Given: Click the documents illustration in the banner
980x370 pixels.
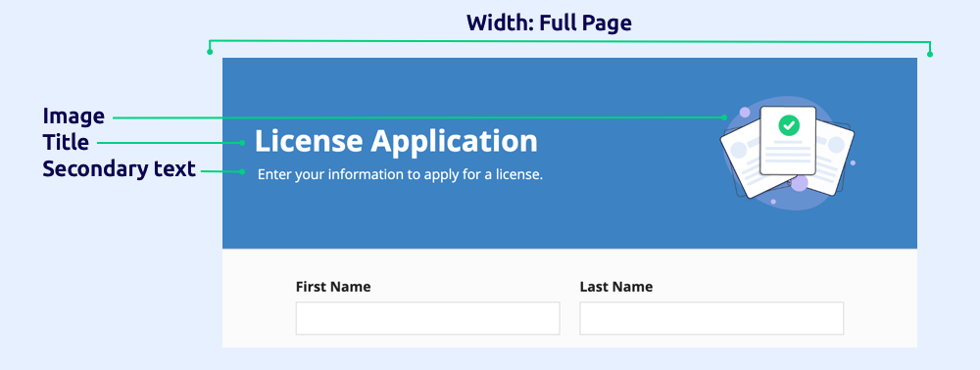Looking at the screenshot, I should tap(788, 153).
